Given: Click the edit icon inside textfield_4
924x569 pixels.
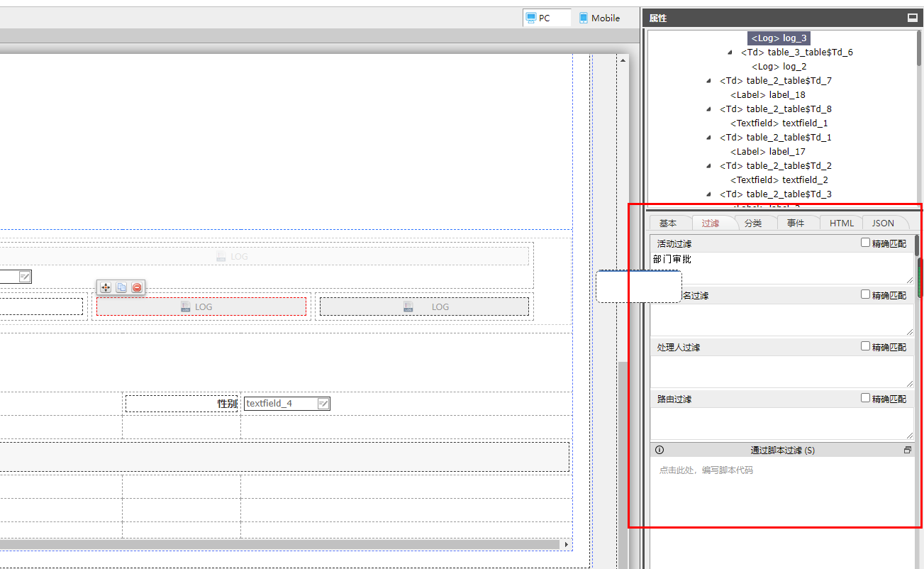Looking at the screenshot, I should (x=323, y=404).
